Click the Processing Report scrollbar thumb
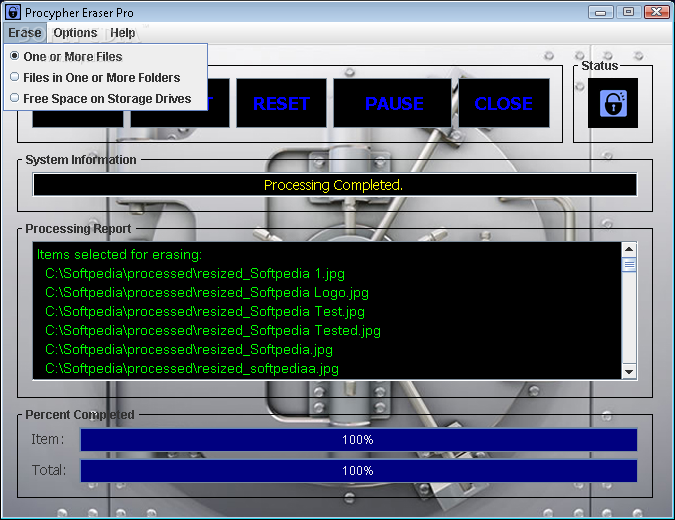 [629, 265]
